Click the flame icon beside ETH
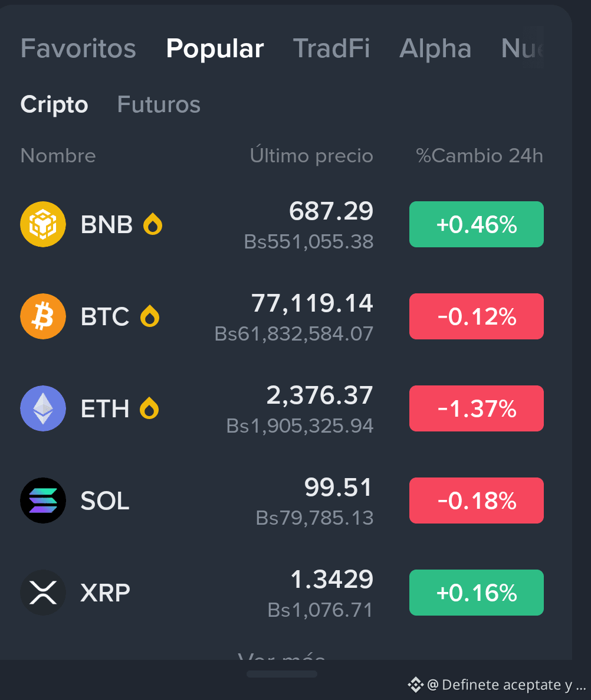The width and height of the screenshot is (591, 700). coord(149,408)
